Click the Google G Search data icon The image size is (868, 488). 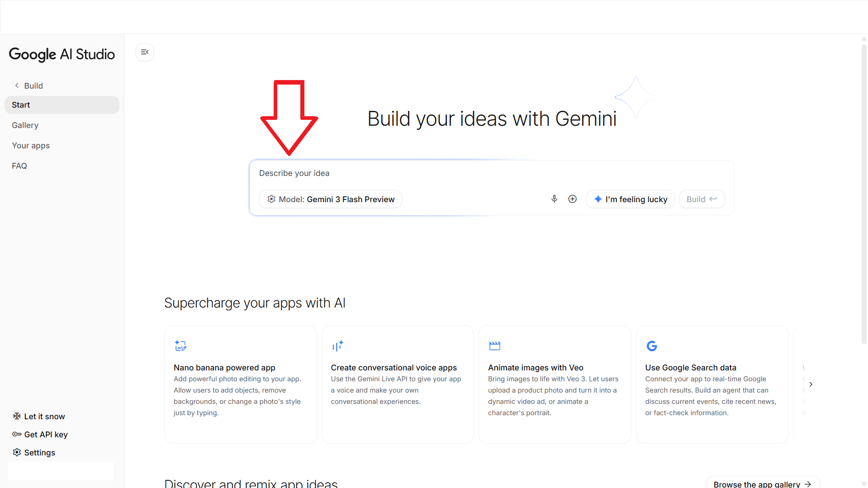(651, 346)
